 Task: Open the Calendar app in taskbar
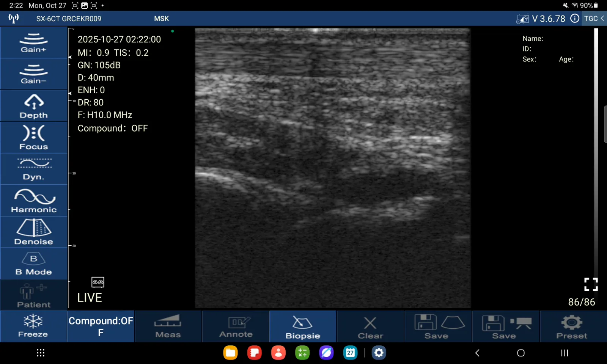[x=350, y=353]
